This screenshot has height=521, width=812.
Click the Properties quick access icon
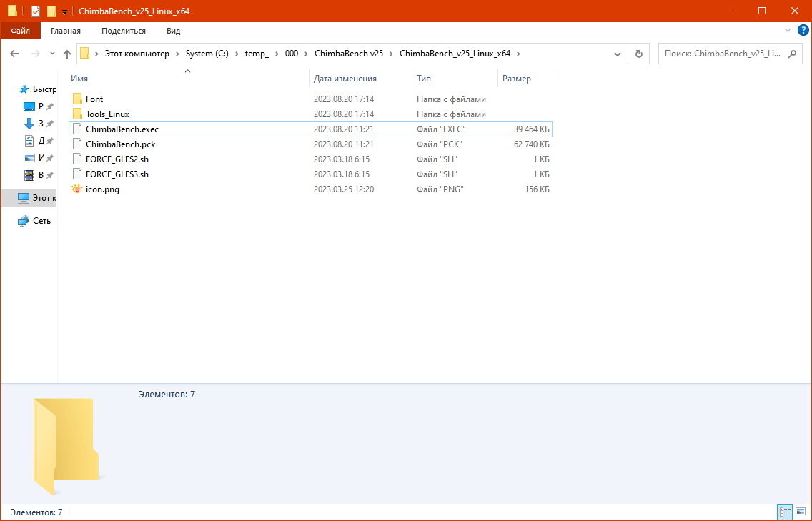[35, 11]
